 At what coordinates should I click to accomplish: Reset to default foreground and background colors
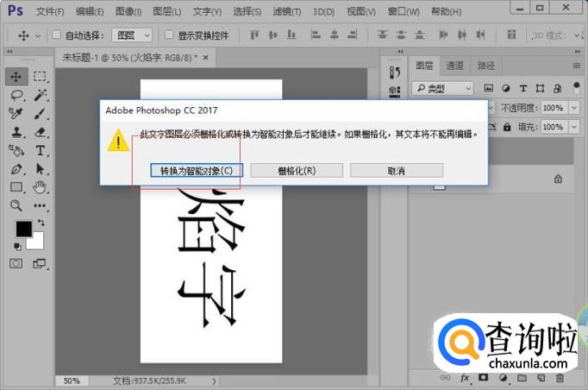(17, 247)
